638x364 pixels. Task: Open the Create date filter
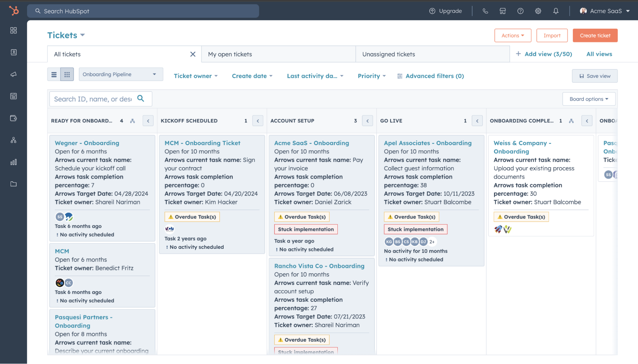[252, 76]
